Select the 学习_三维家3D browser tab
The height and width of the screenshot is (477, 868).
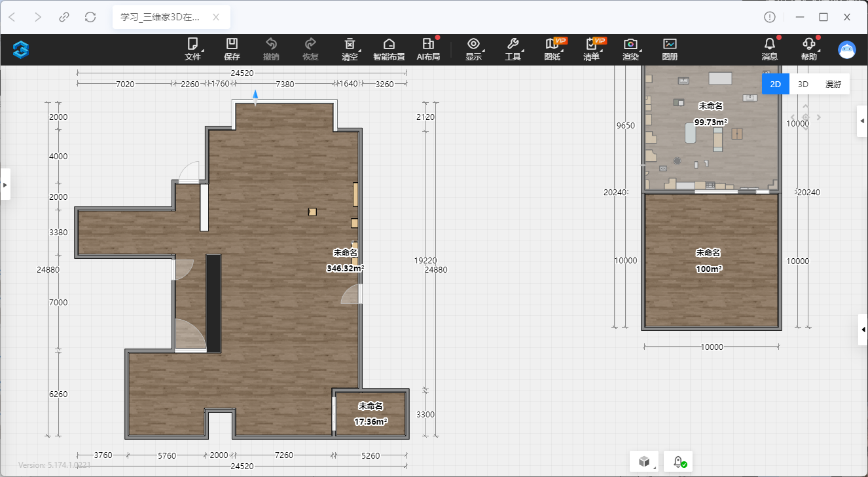[161, 17]
